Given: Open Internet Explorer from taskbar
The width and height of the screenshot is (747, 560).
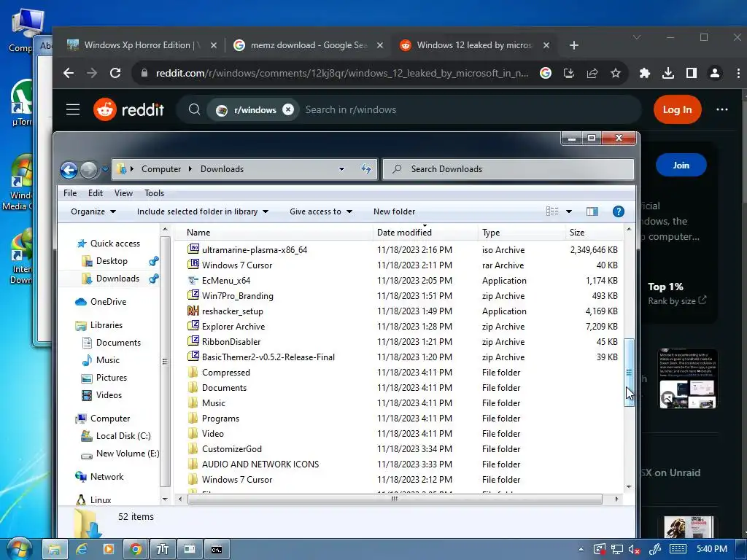Looking at the screenshot, I should pos(82,549).
